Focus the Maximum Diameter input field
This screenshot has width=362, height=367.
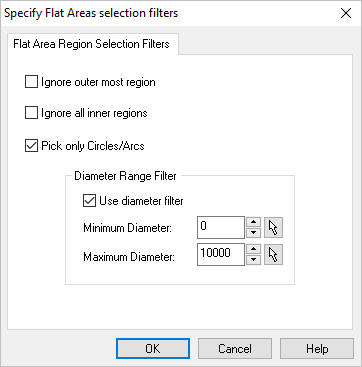point(221,255)
